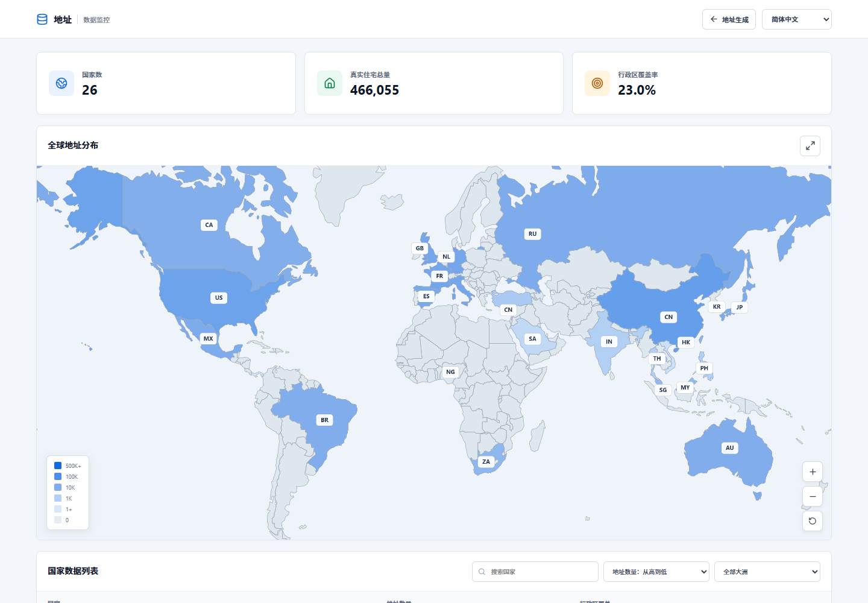Click the 100K legend label
This screenshot has height=603, width=868.
tap(72, 476)
